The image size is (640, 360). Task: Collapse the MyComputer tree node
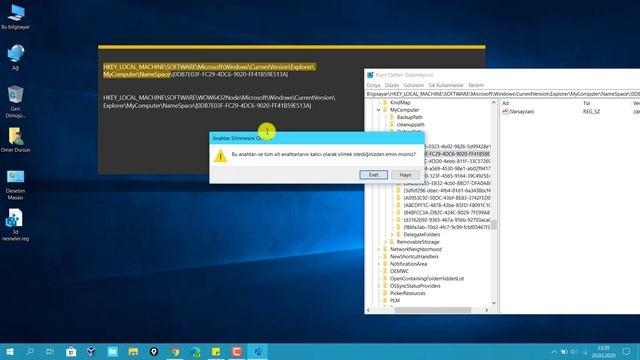[x=378, y=110]
